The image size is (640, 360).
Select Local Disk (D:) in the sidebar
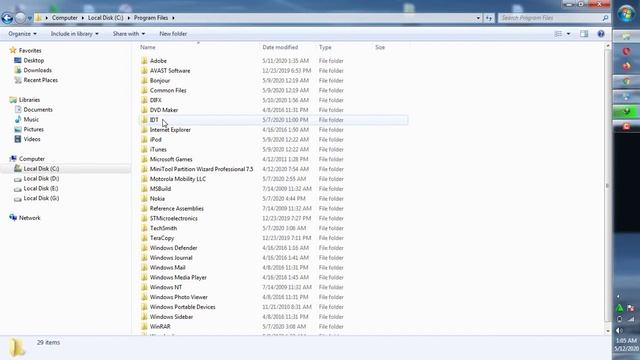[41, 178]
